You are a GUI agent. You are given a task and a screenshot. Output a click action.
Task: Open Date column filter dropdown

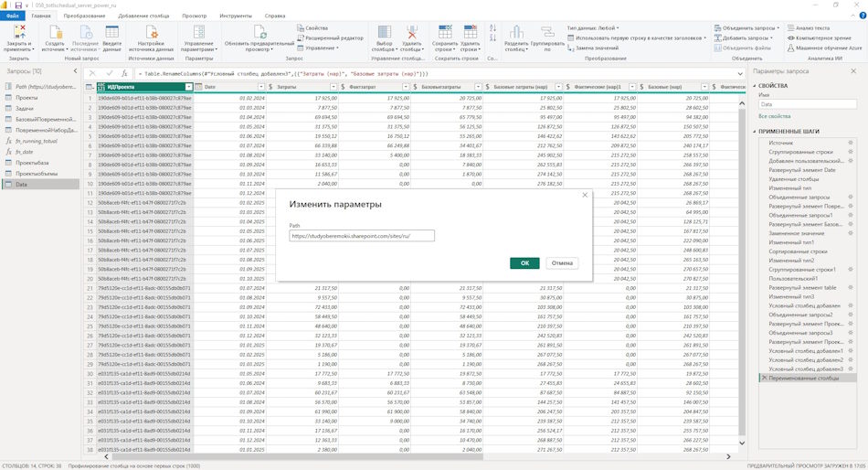pos(261,87)
